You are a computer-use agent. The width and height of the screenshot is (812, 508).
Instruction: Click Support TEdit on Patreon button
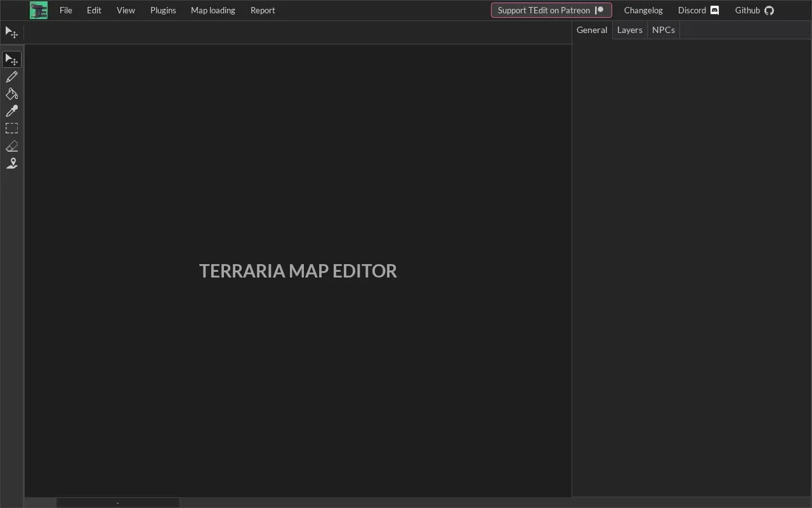coord(551,10)
